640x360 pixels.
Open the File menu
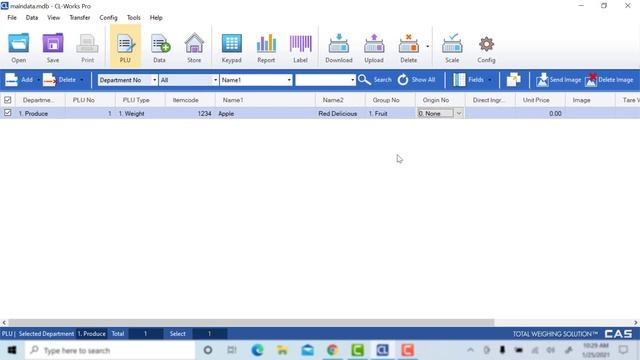point(12,18)
